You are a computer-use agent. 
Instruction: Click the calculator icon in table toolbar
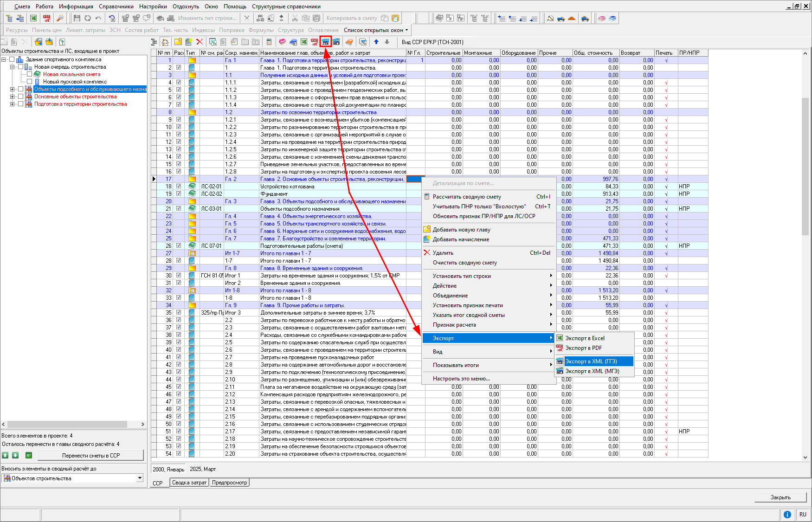click(x=269, y=42)
